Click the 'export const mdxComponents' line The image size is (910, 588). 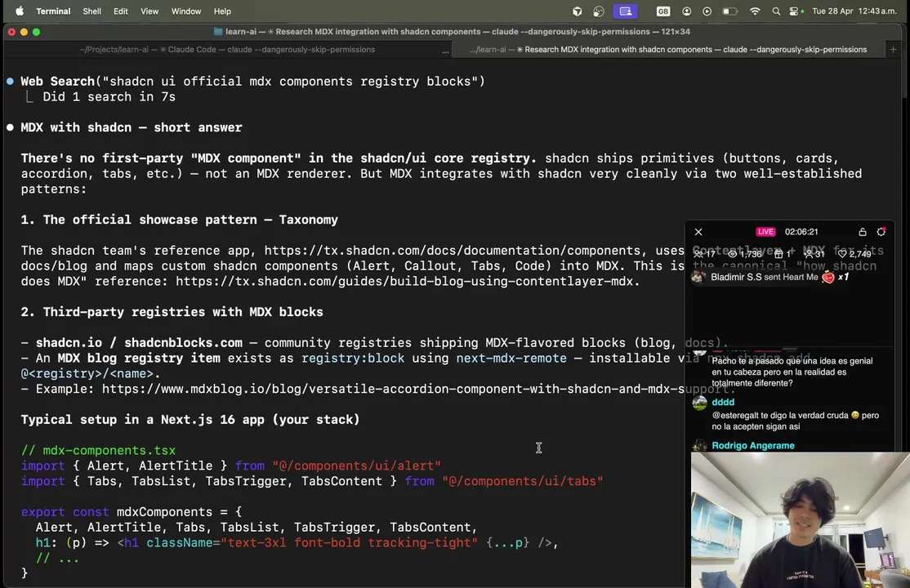(132, 512)
